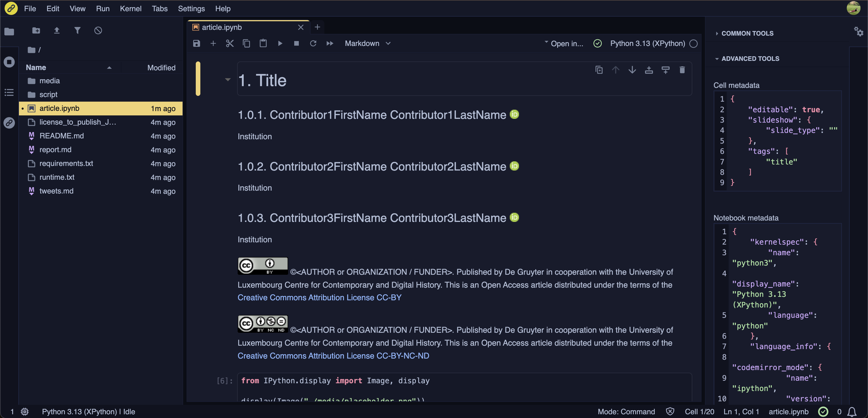This screenshot has width=868, height=418.
Task: Open a new launcher tab with plus
Action: [317, 27]
